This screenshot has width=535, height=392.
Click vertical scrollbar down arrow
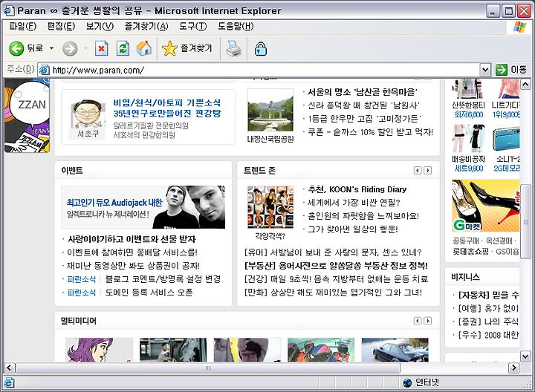[525, 356]
